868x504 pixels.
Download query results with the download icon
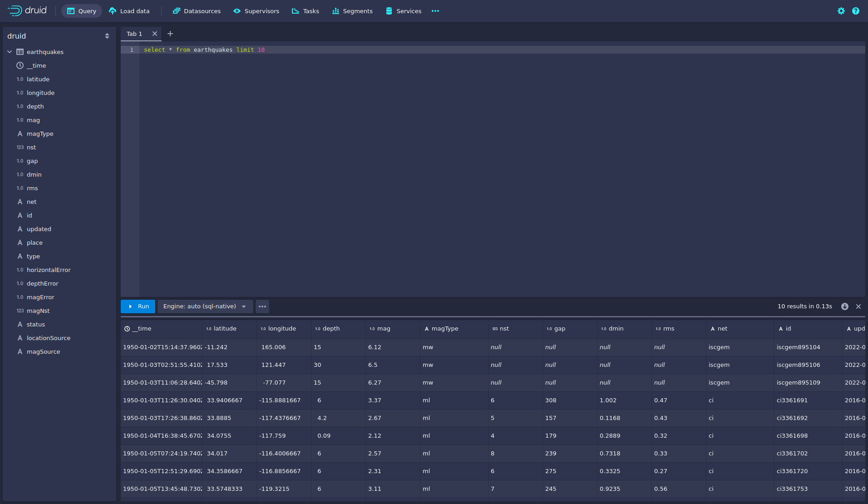click(844, 306)
